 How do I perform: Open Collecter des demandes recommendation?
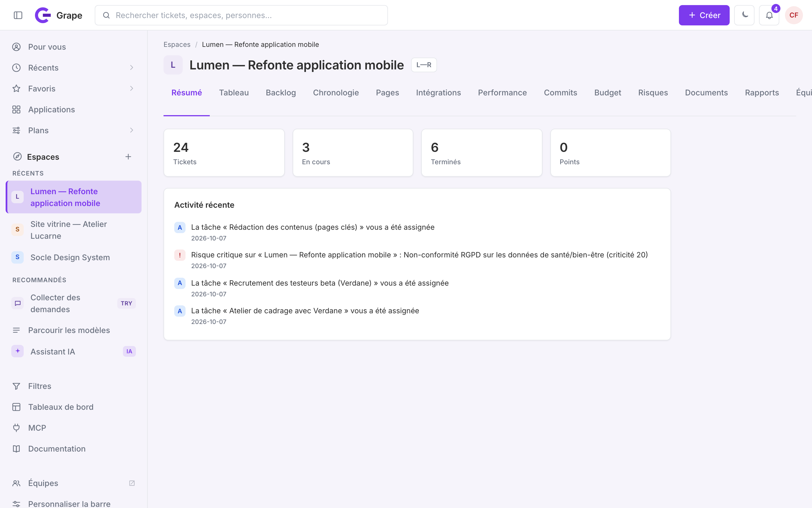click(74, 303)
